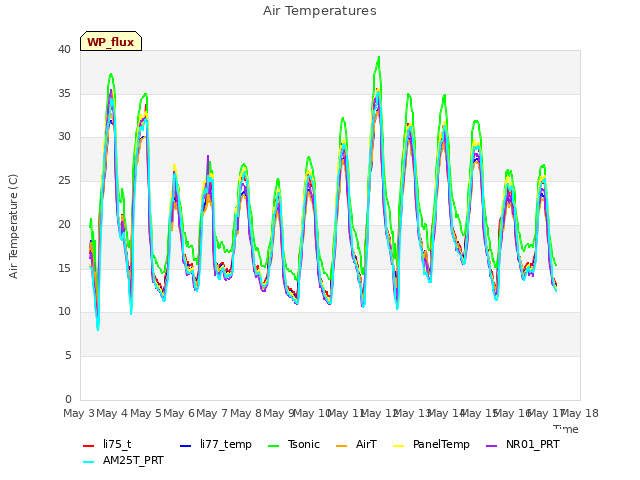Click the AirT legend label
Image resolution: width=640 pixels, height=480 pixels.
(366, 444)
